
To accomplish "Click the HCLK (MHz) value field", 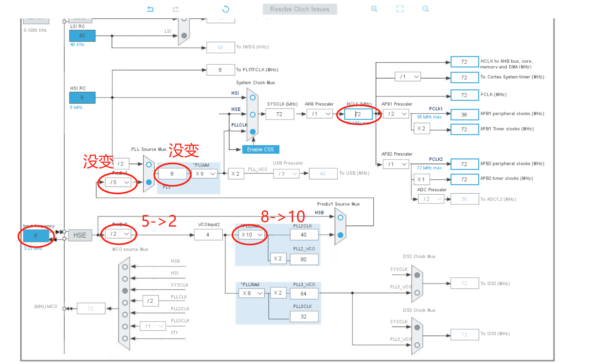I will 358,114.
